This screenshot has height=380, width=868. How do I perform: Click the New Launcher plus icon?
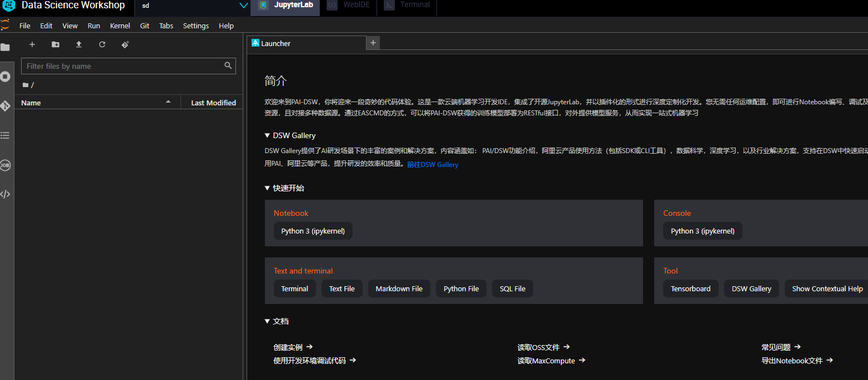click(32, 44)
